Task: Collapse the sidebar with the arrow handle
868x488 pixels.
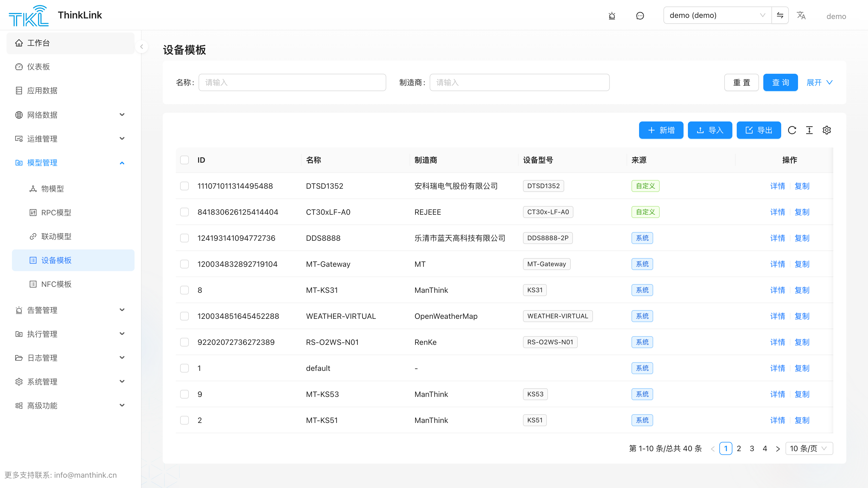Action: (142, 46)
